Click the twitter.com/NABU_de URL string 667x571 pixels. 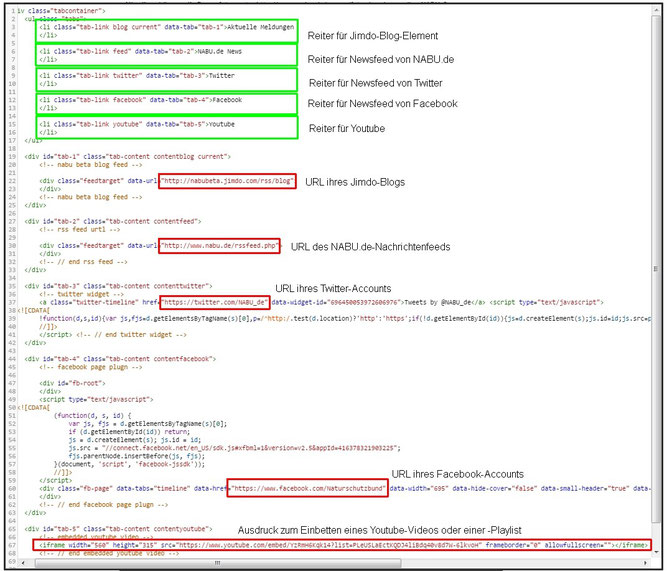pyautogui.click(x=214, y=302)
